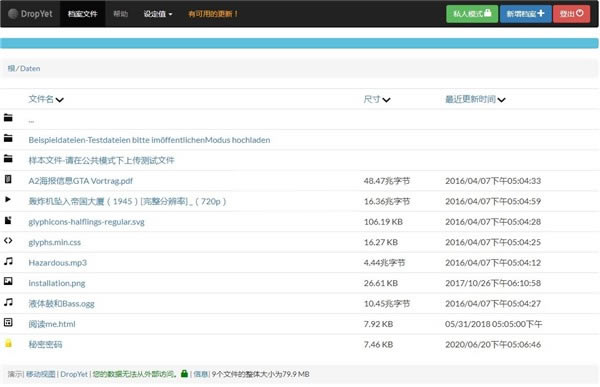The width and height of the screenshot is (600, 387).
Task: Open the 设定值 dropdown menu
Action: click(158, 14)
